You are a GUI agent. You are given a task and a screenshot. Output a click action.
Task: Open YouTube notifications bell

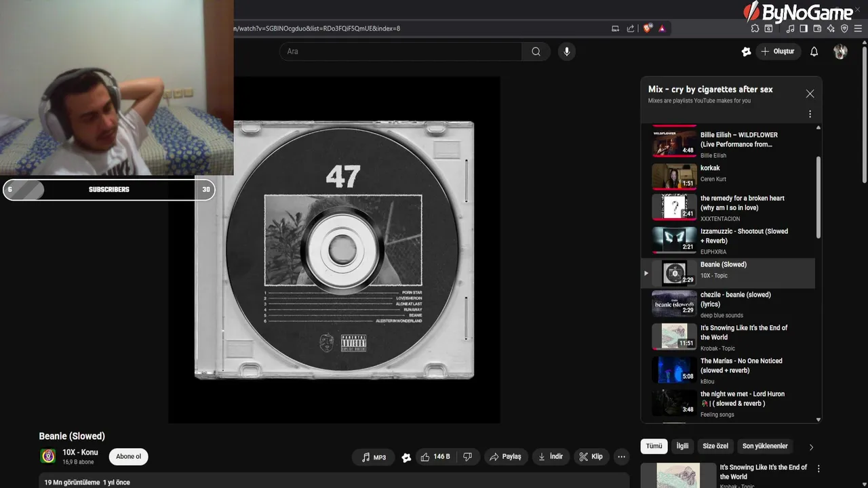tap(814, 52)
